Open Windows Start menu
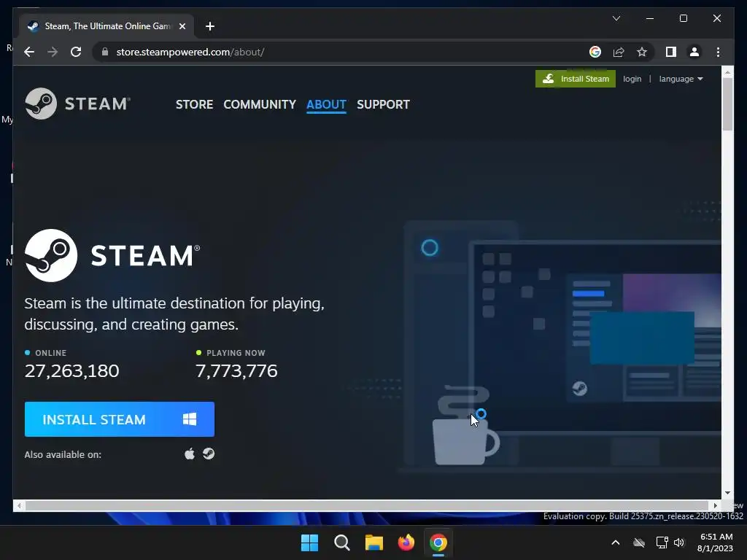The height and width of the screenshot is (560, 747). [x=309, y=542]
